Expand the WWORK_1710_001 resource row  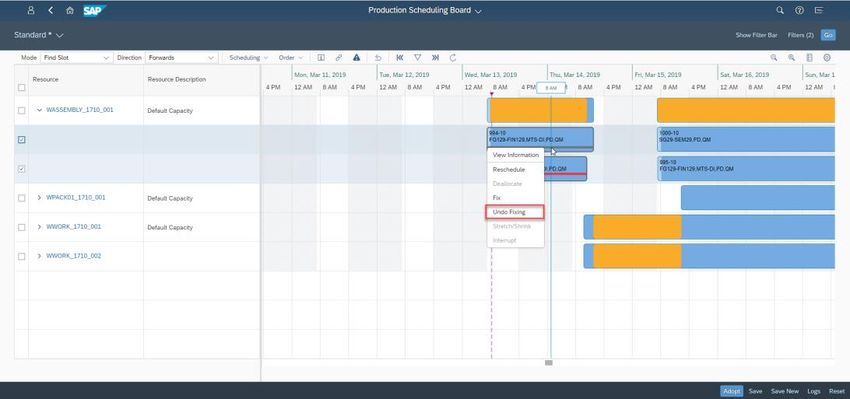pyautogui.click(x=39, y=227)
